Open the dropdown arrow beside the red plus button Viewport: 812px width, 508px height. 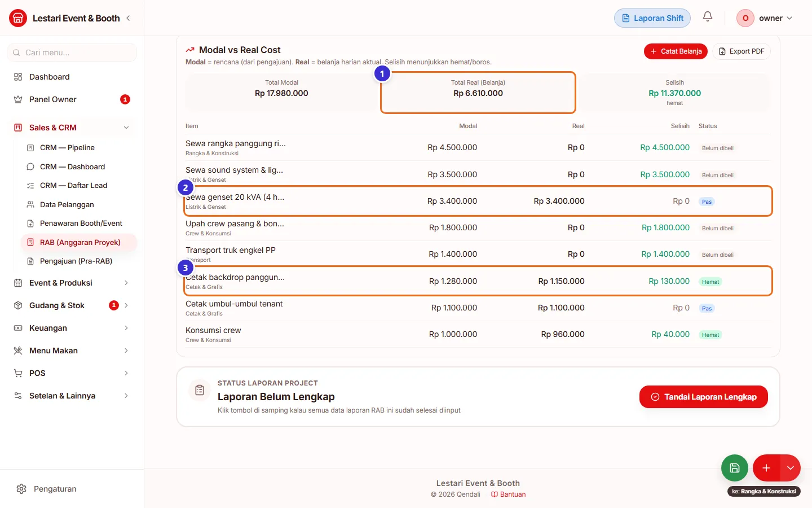(x=791, y=468)
